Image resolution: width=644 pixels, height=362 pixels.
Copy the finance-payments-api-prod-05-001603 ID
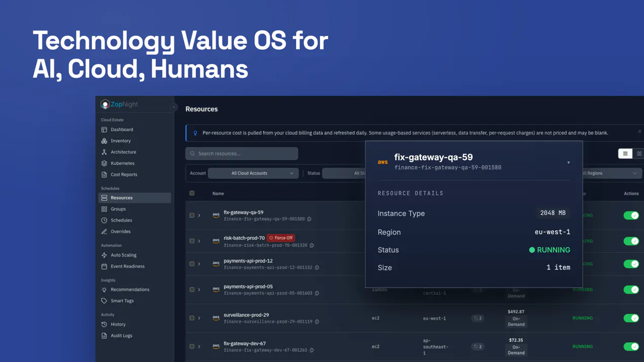pyautogui.click(x=317, y=293)
